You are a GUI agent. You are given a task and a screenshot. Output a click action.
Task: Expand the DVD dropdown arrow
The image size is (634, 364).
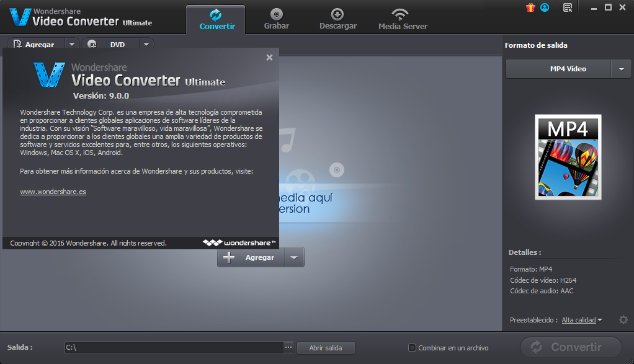pos(146,44)
